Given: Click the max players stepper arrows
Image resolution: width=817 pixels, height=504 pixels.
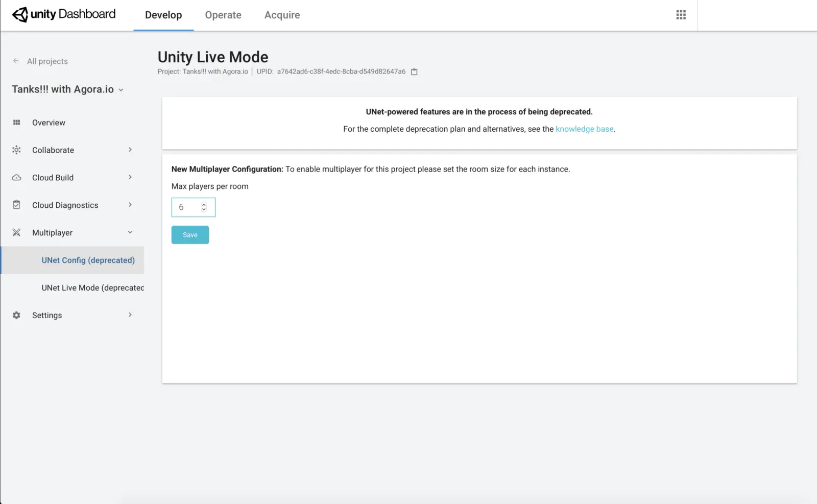Looking at the screenshot, I should pyautogui.click(x=204, y=207).
